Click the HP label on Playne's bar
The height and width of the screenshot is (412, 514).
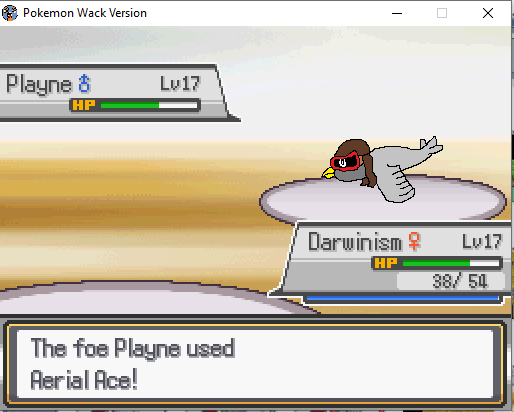84,105
